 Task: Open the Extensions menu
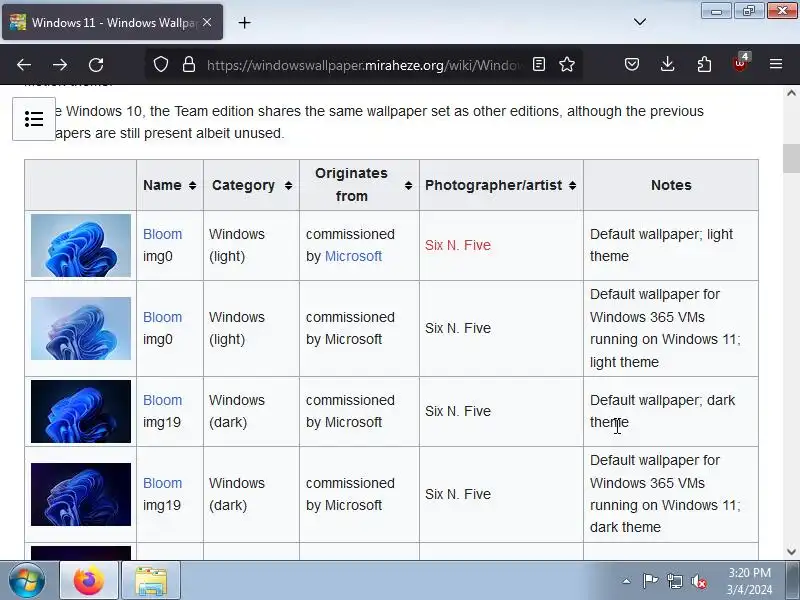[704, 64]
